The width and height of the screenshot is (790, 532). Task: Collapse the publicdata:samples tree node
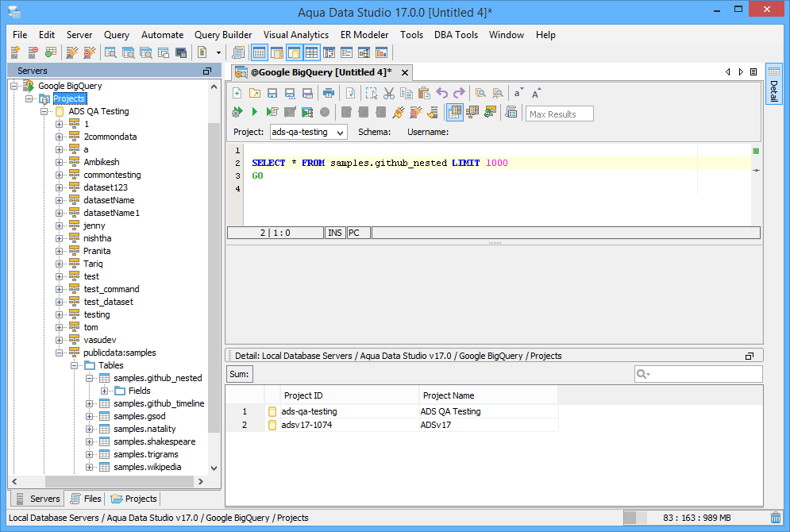tap(60, 353)
